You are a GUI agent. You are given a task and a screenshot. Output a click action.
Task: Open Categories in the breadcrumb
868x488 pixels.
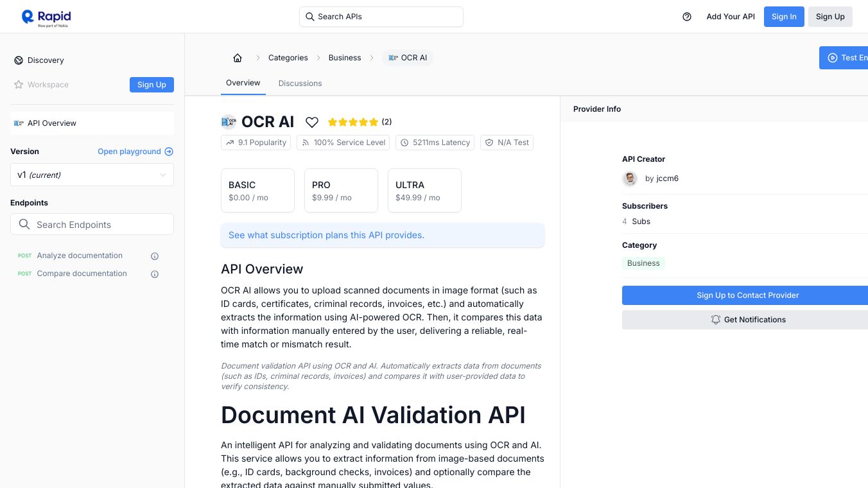(288, 58)
